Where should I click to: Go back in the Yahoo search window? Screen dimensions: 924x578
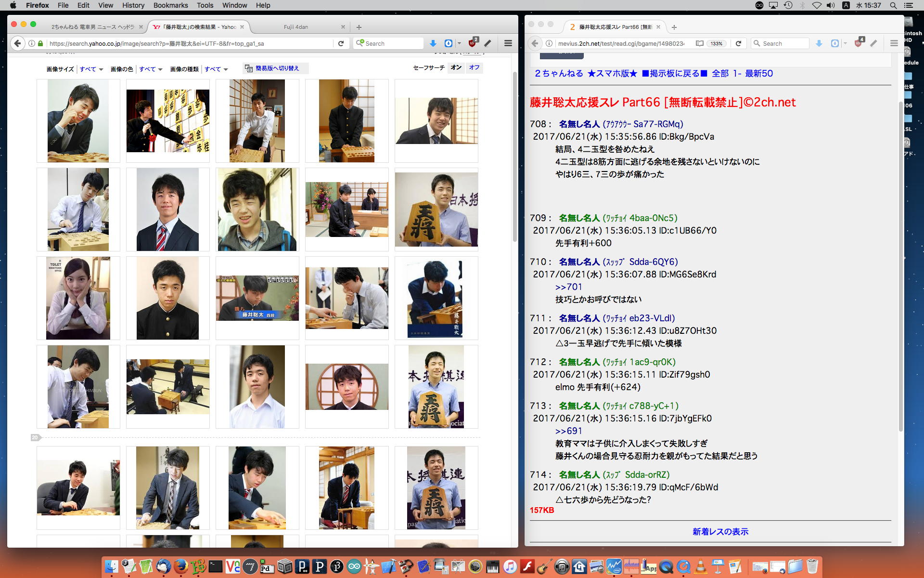tap(18, 43)
